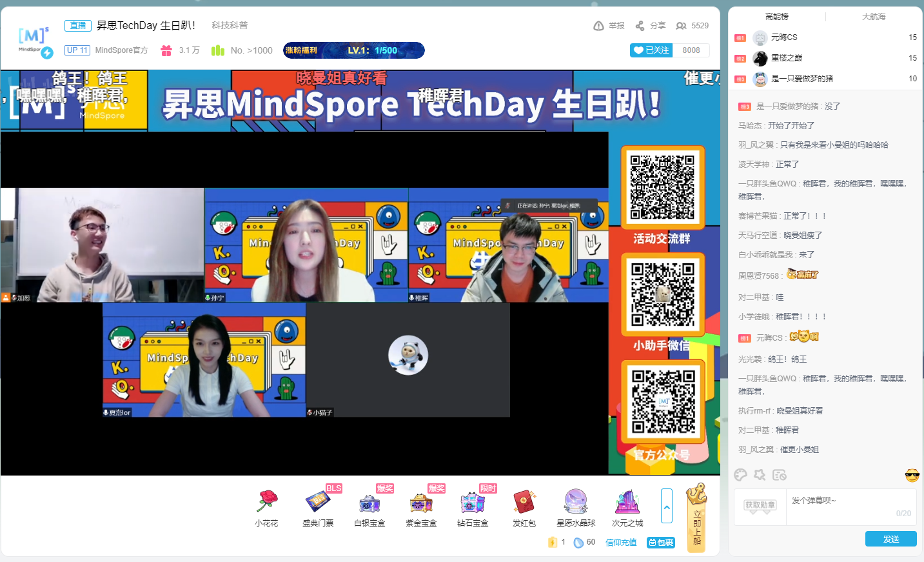
Task: Click the 8008 follower count
Action: (691, 50)
